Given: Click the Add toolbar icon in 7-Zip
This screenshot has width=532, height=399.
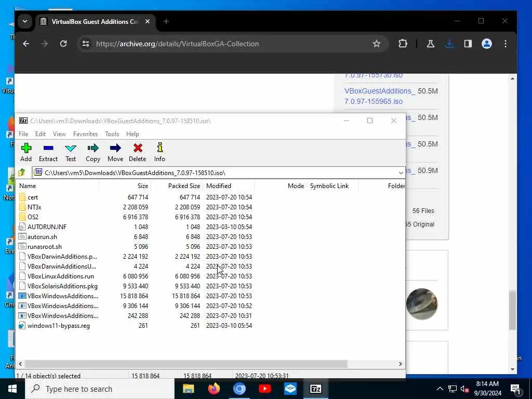Looking at the screenshot, I should [26, 152].
